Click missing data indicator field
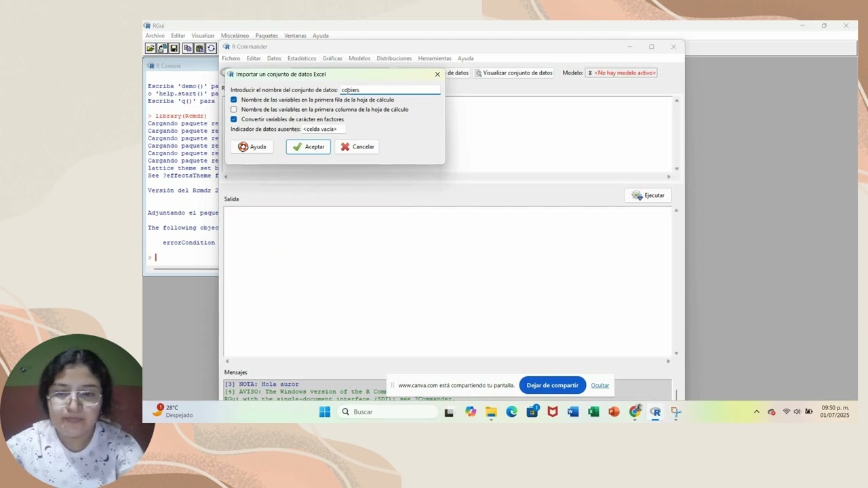 click(x=323, y=129)
